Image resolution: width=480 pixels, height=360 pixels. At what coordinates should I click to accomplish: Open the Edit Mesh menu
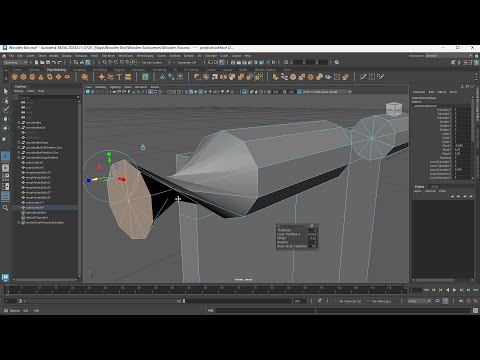[x=108, y=56]
